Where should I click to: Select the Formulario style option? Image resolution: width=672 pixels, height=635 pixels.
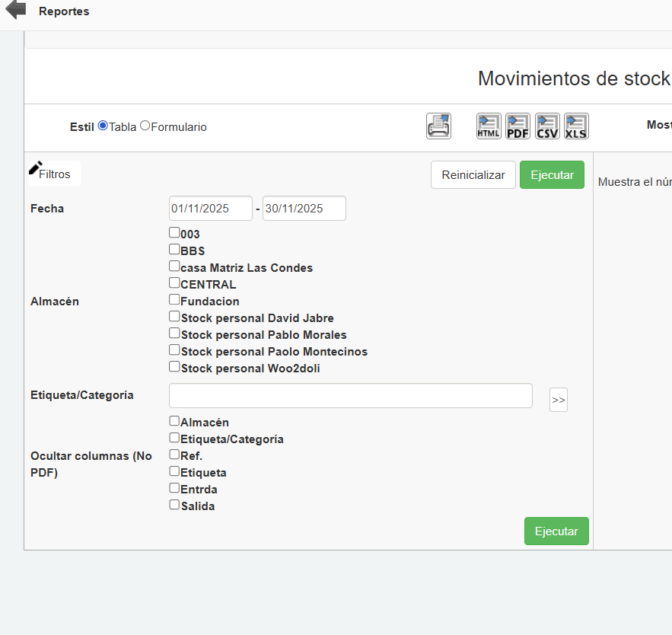145,126
